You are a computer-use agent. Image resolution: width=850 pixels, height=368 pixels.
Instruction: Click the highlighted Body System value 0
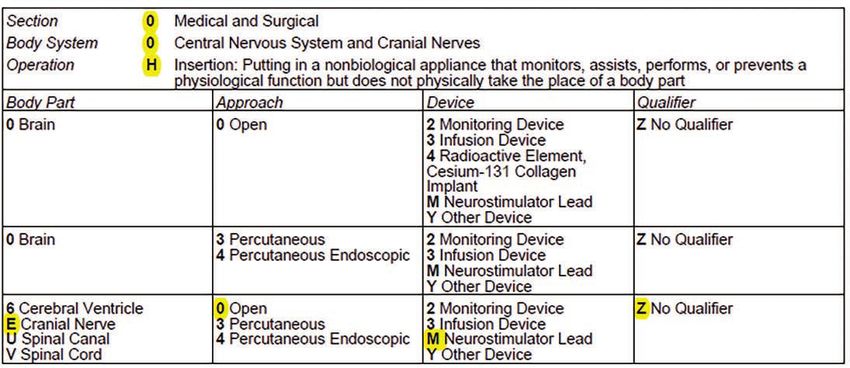tap(150, 43)
